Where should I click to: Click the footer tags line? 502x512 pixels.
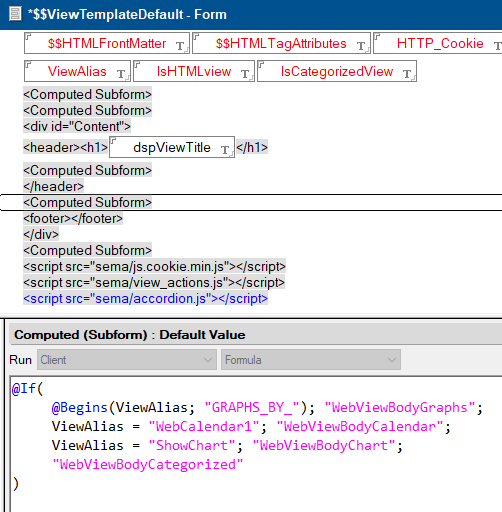coord(73,218)
